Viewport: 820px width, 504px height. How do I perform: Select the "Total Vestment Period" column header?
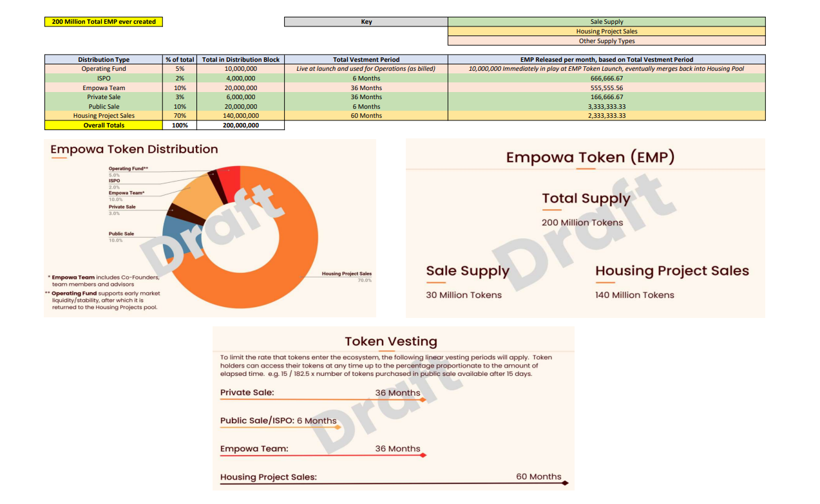point(366,59)
